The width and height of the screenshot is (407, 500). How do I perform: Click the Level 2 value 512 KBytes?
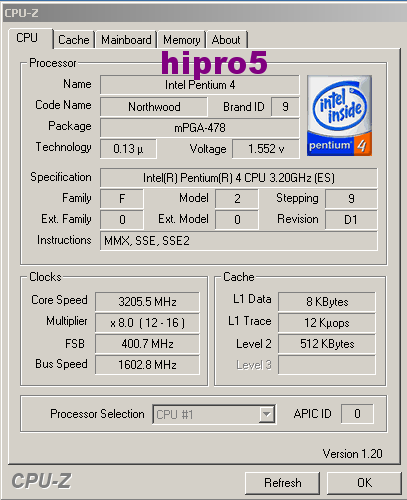(327, 344)
